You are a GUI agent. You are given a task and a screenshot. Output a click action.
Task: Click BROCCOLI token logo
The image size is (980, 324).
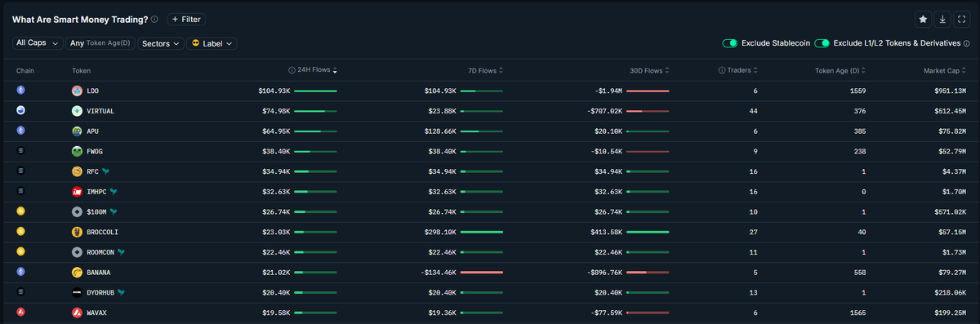click(77, 232)
